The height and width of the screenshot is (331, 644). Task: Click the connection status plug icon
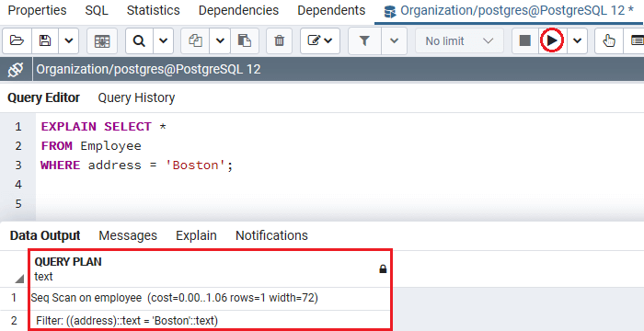pyautogui.click(x=16, y=69)
